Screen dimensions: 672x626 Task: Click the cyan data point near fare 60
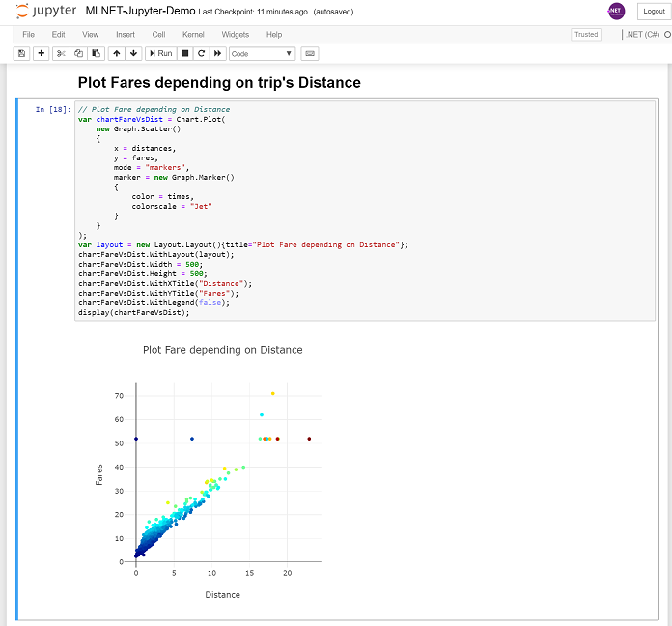click(x=262, y=415)
